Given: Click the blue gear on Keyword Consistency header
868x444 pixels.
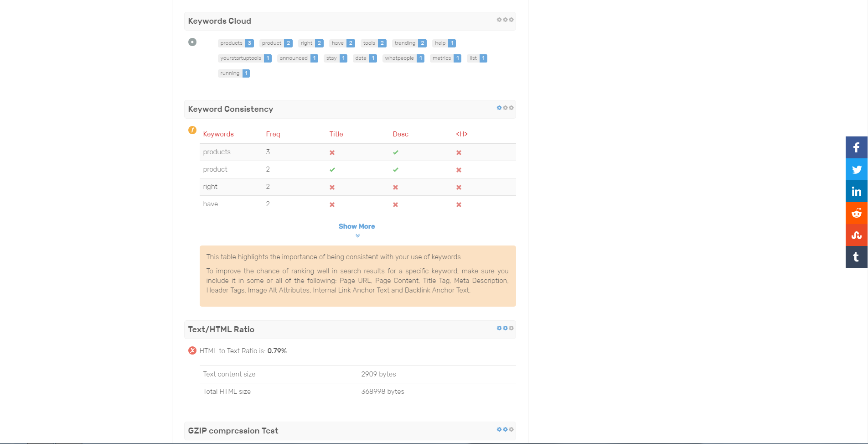Looking at the screenshot, I should click(499, 108).
